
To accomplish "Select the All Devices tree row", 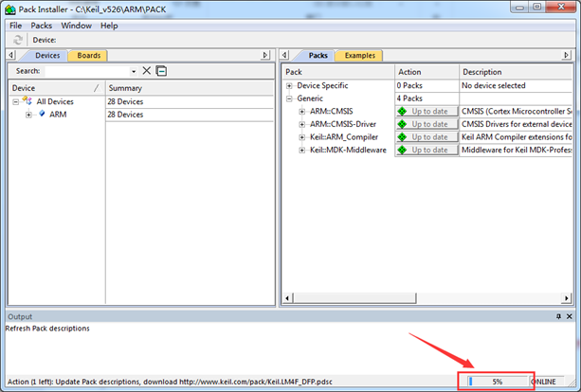I will [x=55, y=101].
